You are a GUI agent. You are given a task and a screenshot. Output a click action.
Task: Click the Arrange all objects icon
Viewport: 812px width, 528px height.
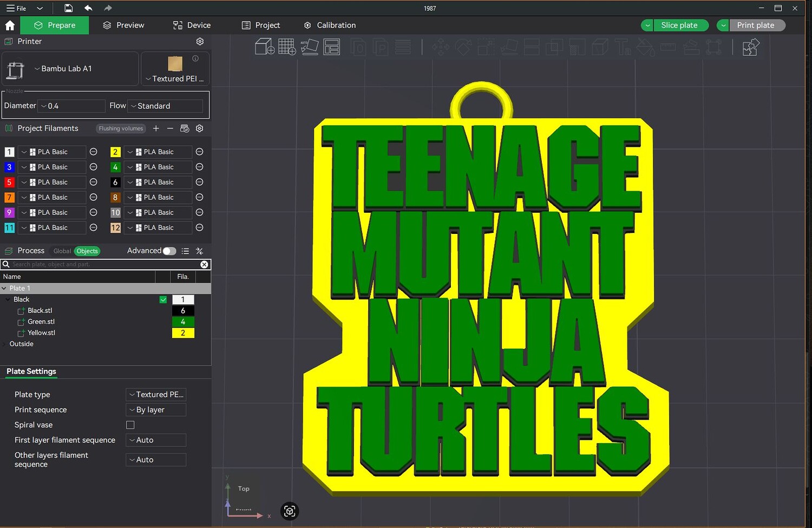pyautogui.click(x=331, y=47)
